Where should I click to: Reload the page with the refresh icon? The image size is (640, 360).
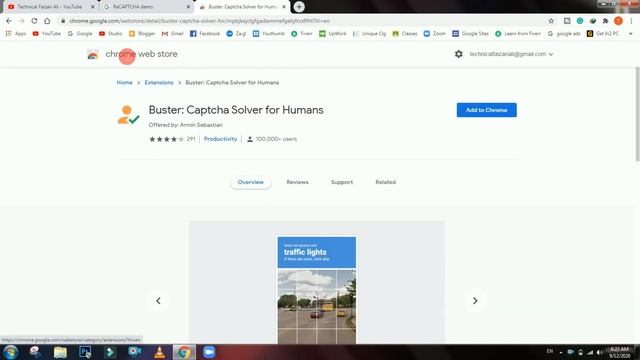[34, 21]
